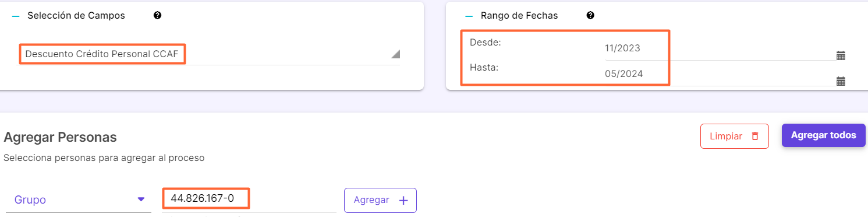The height and width of the screenshot is (217, 868).
Task: Click the Selección de Campos section title
Action: (x=76, y=16)
